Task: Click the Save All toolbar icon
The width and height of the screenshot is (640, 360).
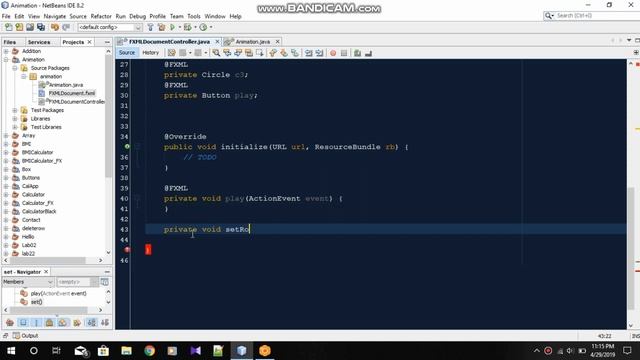Action: tap(41, 27)
